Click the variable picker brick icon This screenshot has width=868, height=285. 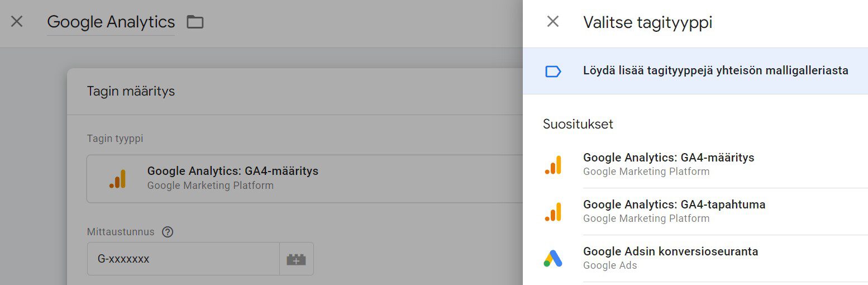296,259
